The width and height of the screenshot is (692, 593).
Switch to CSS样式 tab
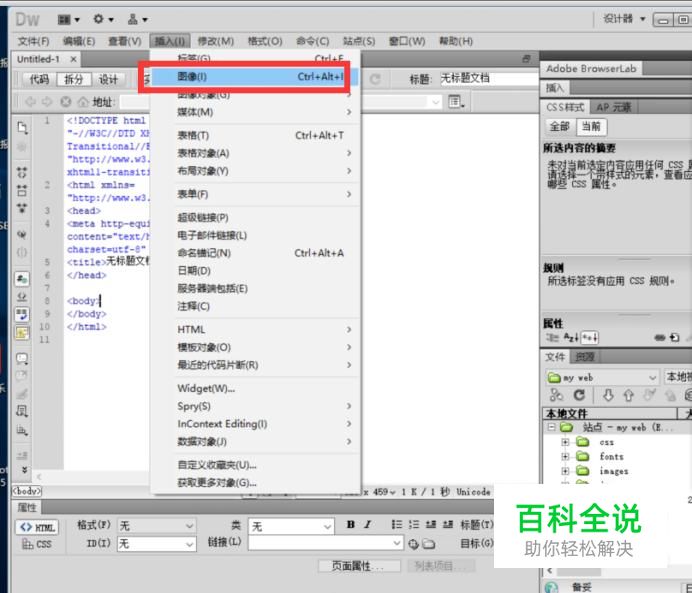pos(565,107)
